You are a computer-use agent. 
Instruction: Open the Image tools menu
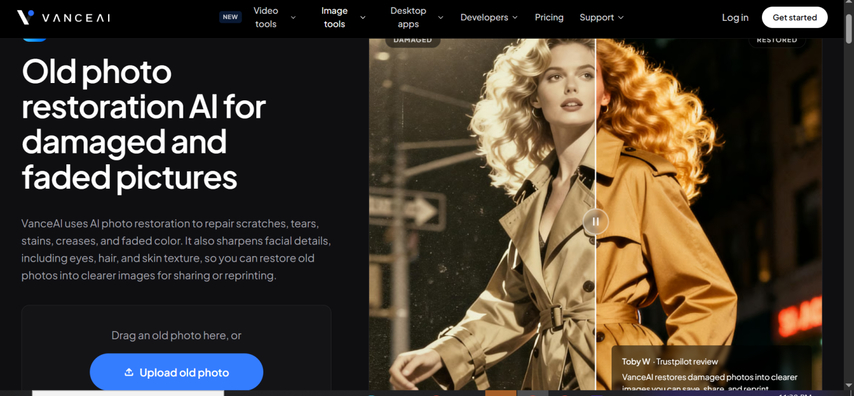click(334, 17)
